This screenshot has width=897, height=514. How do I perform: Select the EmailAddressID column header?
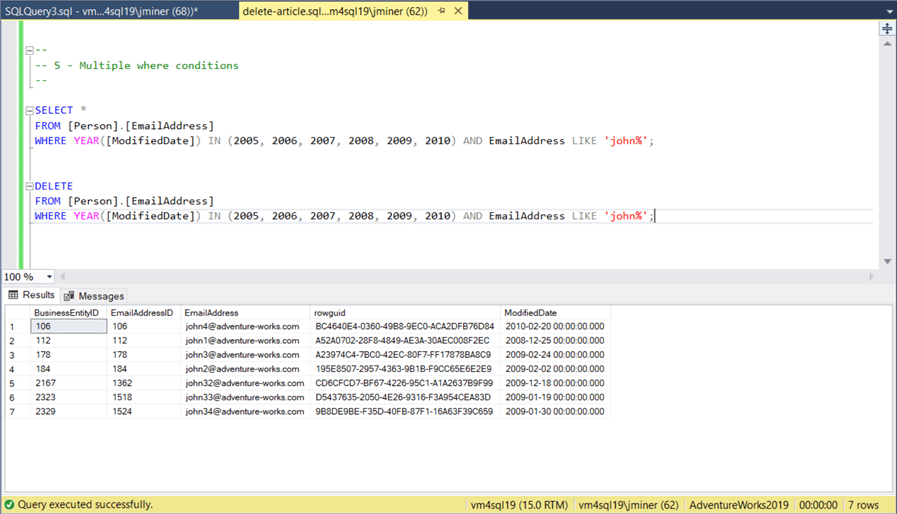[143, 313]
